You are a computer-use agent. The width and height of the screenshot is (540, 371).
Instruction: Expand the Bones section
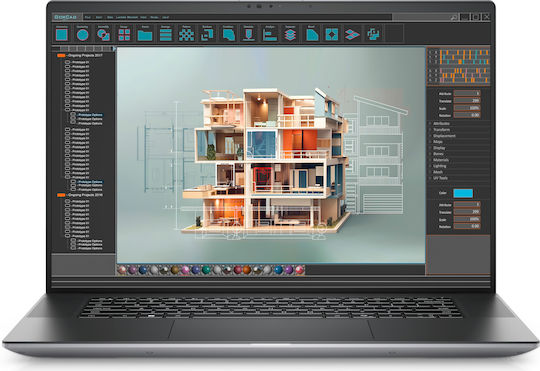[438, 154]
